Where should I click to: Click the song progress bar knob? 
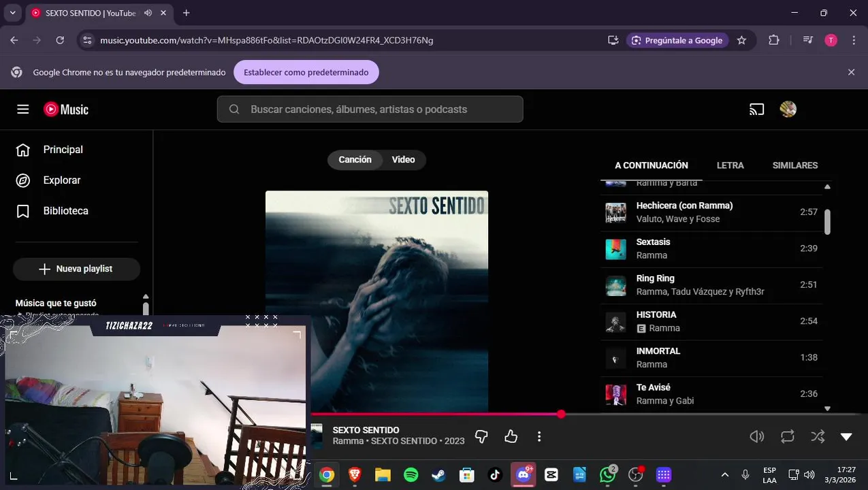561,414
